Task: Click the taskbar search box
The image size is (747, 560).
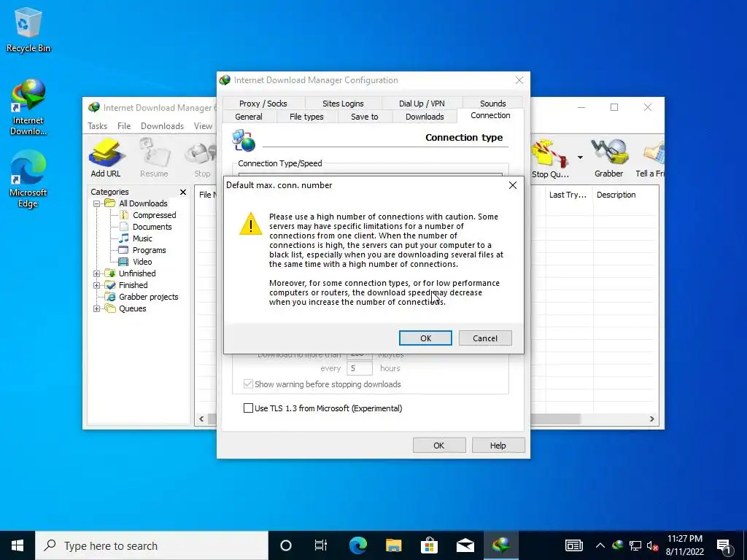Action: coord(152,545)
